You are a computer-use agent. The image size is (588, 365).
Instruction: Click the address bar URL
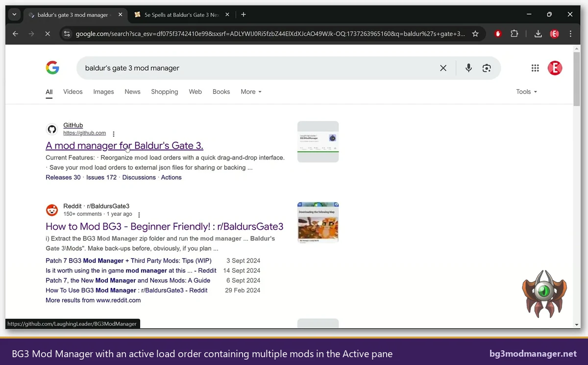click(270, 34)
